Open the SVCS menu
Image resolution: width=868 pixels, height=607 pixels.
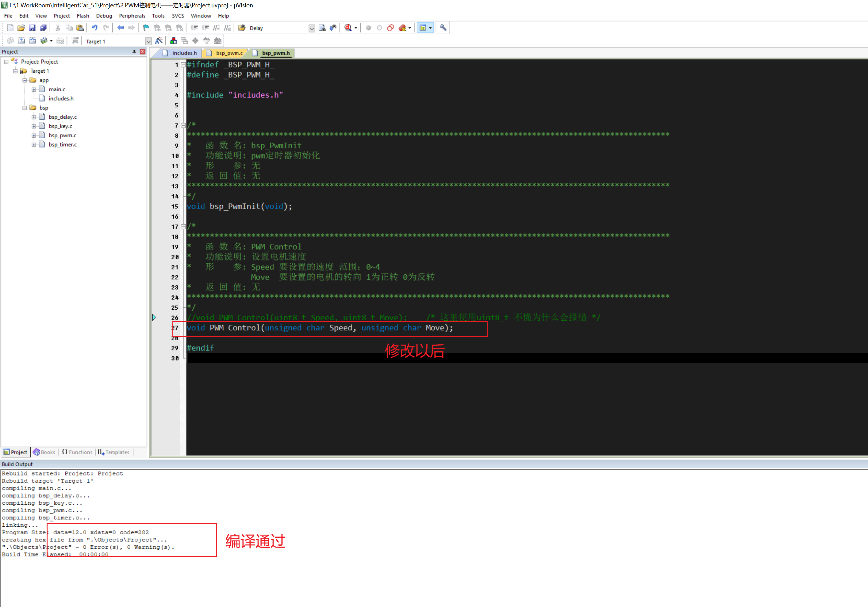click(x=178, y=16)
